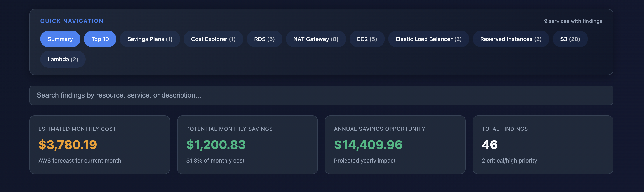Switch to the Top 10 view
The height and width of the screenshot is (192, 644).
[100, 39]
